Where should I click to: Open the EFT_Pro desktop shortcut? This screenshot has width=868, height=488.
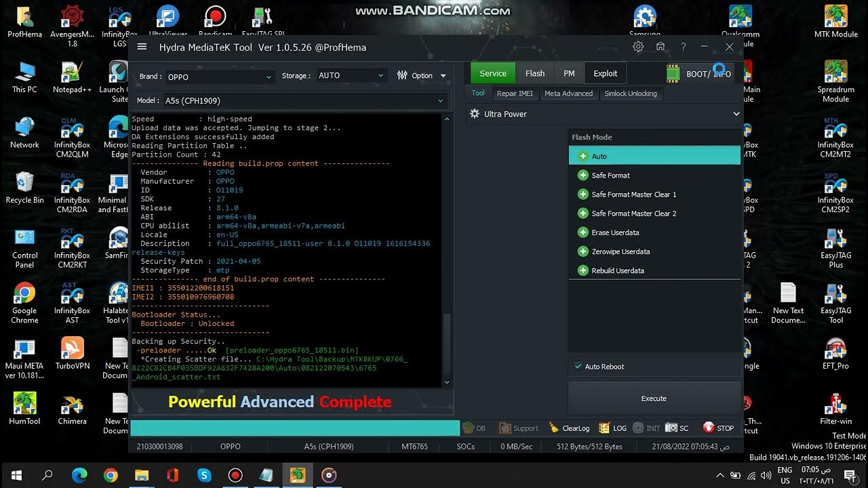[x=835, y=354]
